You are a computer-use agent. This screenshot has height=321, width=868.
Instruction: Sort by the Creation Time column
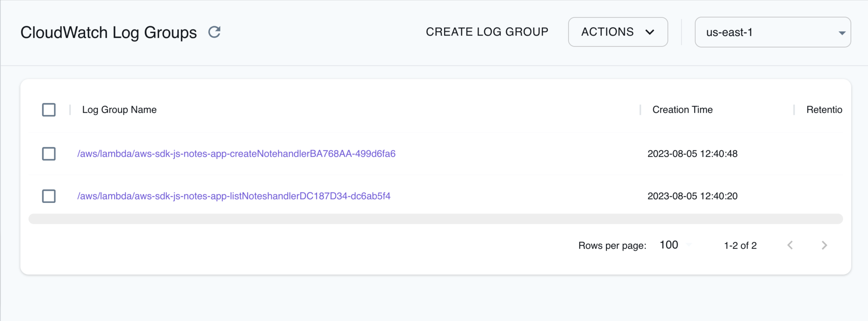[x=682, y=109]
